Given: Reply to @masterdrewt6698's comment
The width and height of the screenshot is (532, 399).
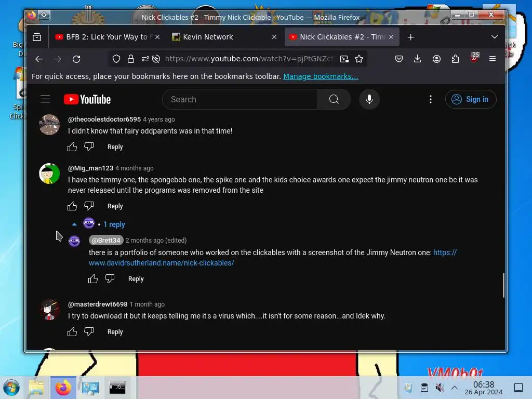Looking at the screenshot, I should click(115, 331).
